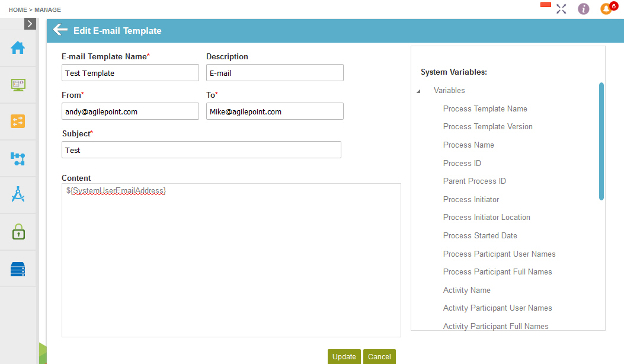
Task: Select Activity Participant Full Names variable
Action: point(495,326)
